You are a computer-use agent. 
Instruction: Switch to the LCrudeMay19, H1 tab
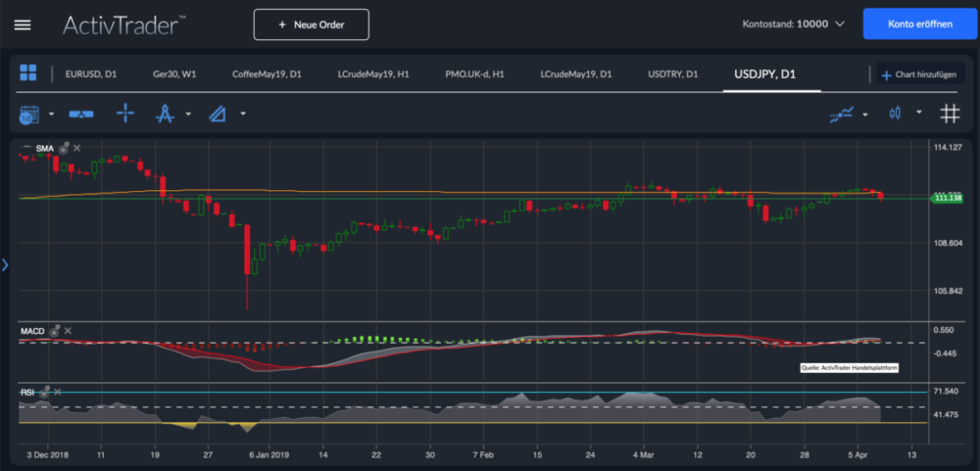click(373, 73)
